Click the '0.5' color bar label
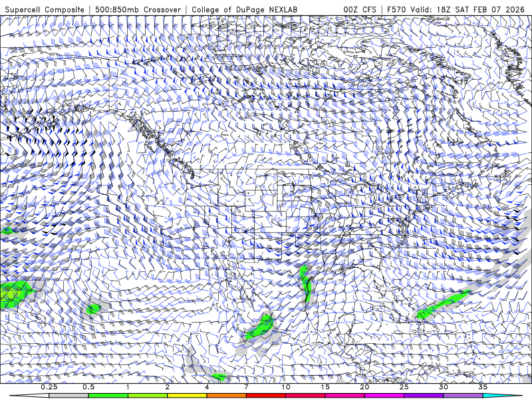This screenshot has width=532, height=399. [88, 387]
